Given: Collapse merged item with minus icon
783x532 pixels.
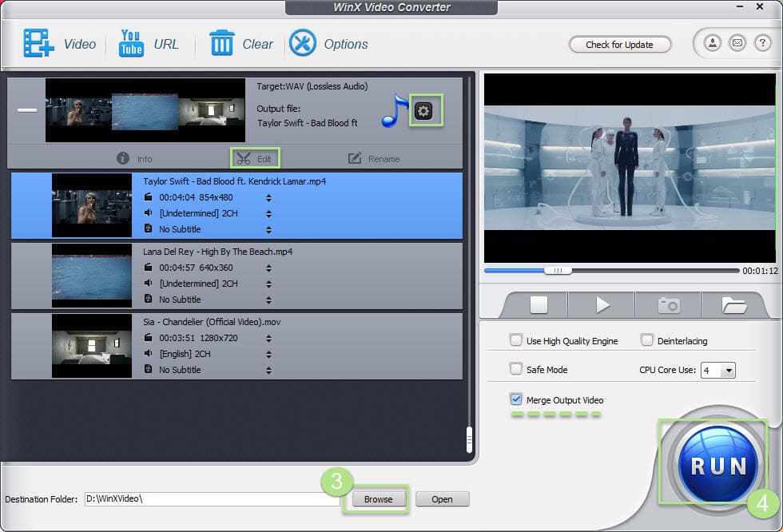Looking at the screenshot, I should 27,110.
